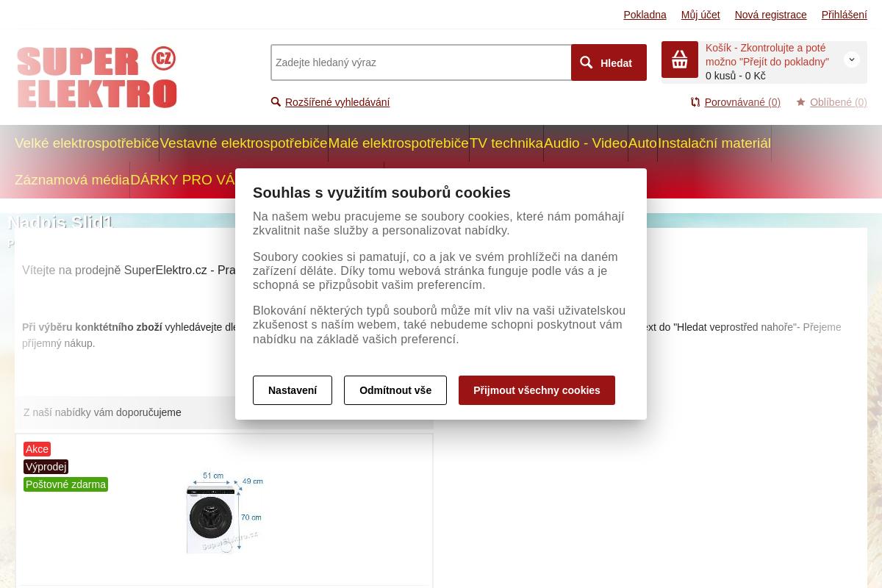Viewport: 882px width, 588px height.
Task: Open the Přihlášení login link
Action: click(844, 15)
